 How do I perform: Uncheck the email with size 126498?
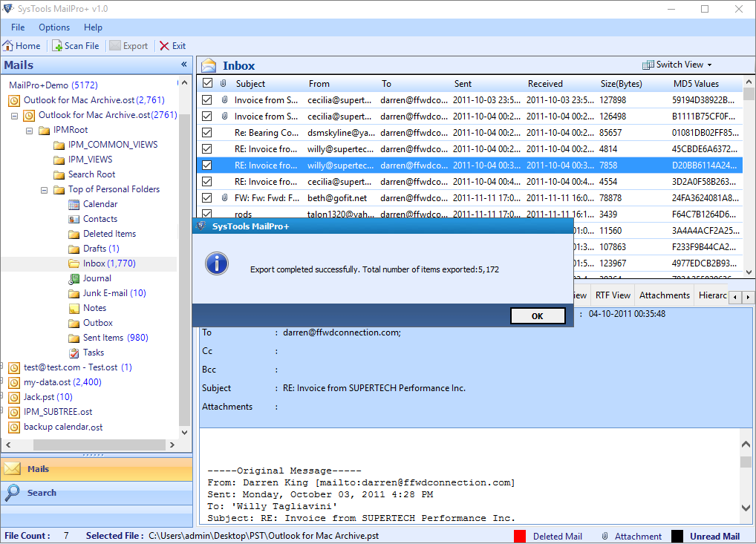pyautogui.click(x=207, y=116)
